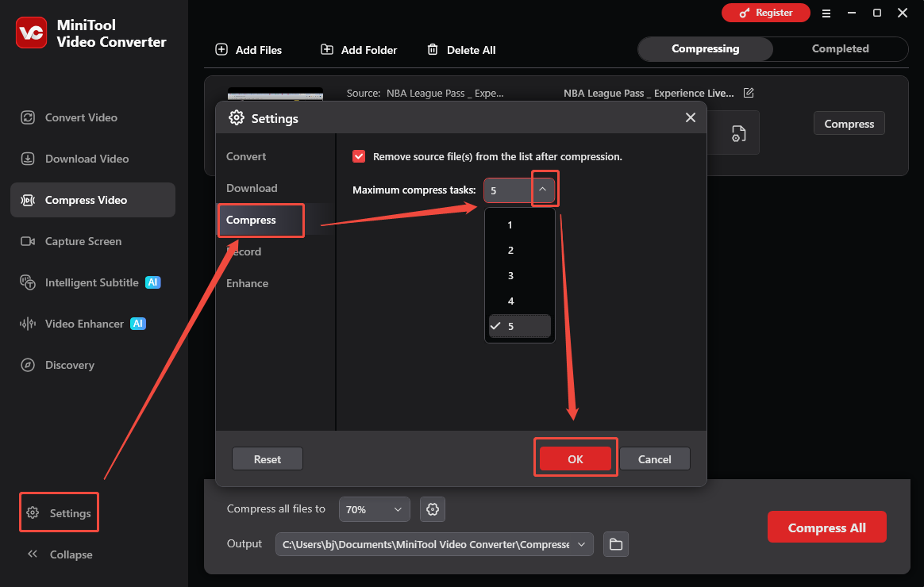This screenshot has width=924, height=587.
Task: Click the Collapse double-chevron icon
Action: (x=33, y=554)
